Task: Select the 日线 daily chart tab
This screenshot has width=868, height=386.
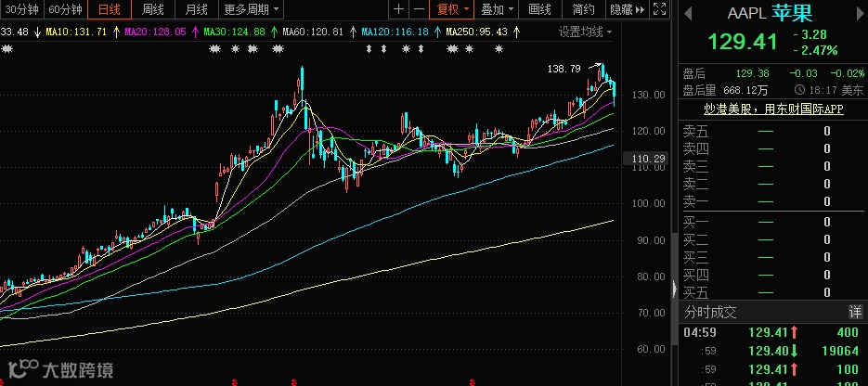Action: (x=109, y=9)
